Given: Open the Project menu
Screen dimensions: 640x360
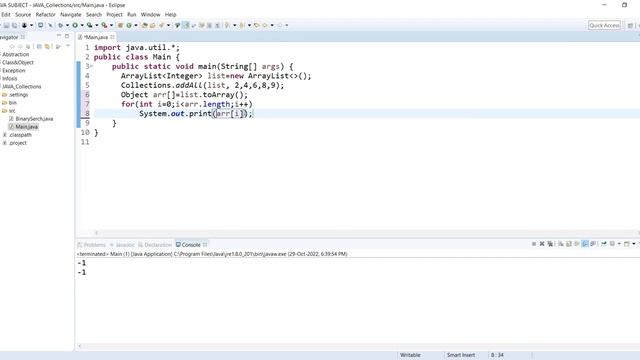Looking at the screenshot, I should (x=114, y=15).
